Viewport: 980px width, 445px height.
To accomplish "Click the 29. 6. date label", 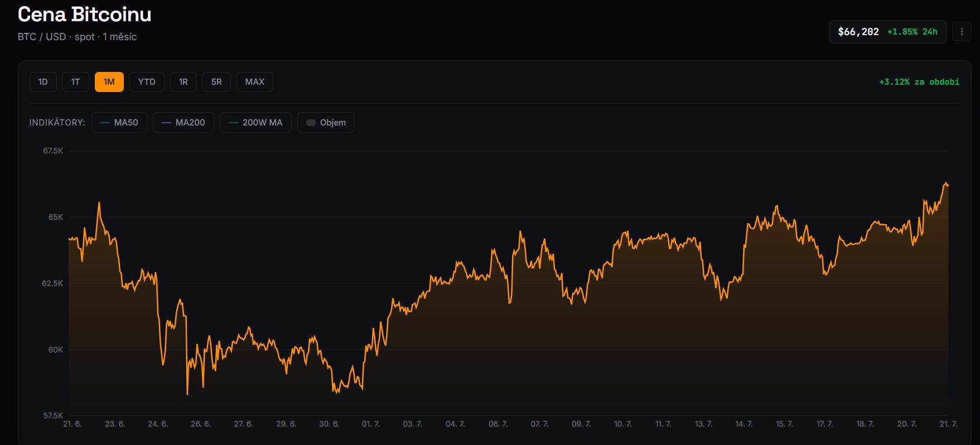I will tap(286, 424).
